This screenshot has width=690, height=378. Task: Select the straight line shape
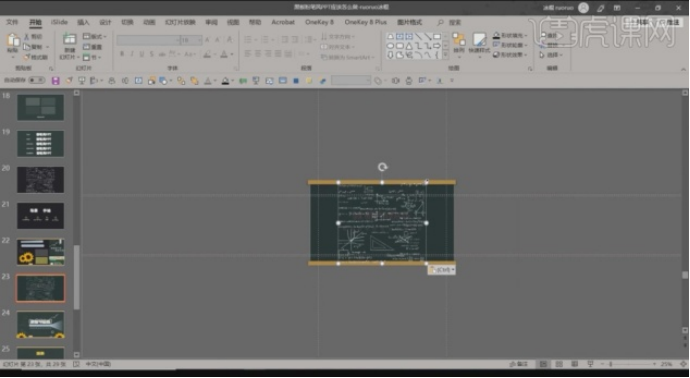[418, 37]
